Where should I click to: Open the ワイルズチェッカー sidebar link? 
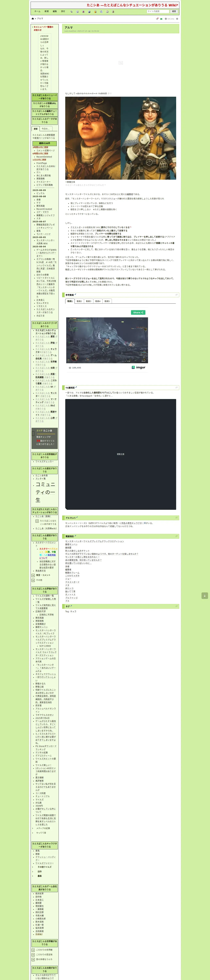coord(45,461)
